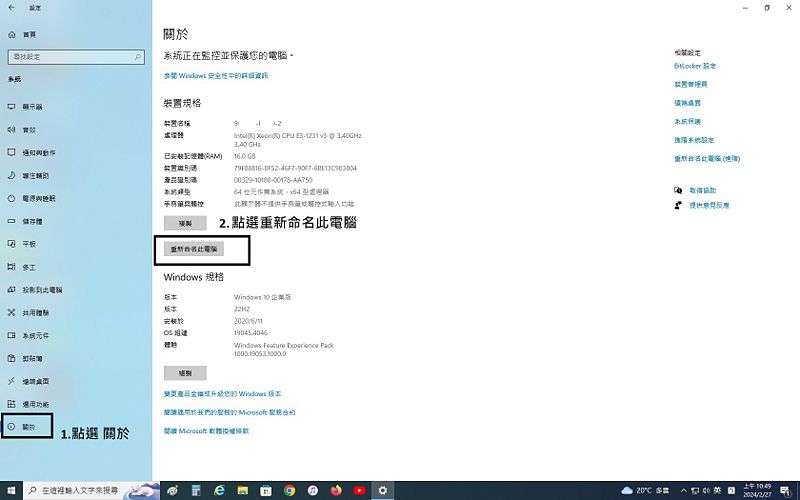Click Get help (取得協助) link
Screen dimensions: 800x500
point(703,190)
